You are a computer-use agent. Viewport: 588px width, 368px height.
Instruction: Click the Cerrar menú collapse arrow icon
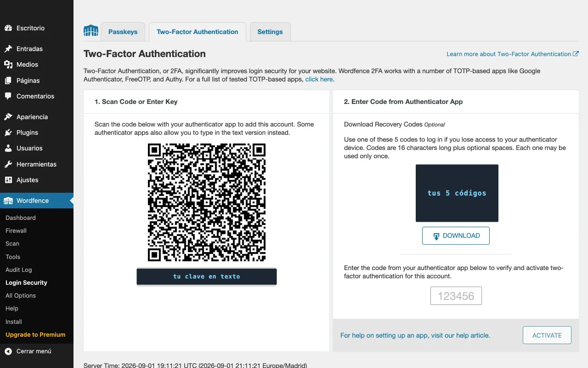[8, 351]
